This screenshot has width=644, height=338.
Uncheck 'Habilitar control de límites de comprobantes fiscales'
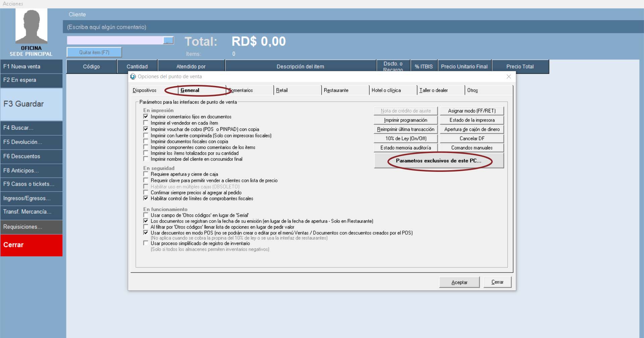(146, 198)
